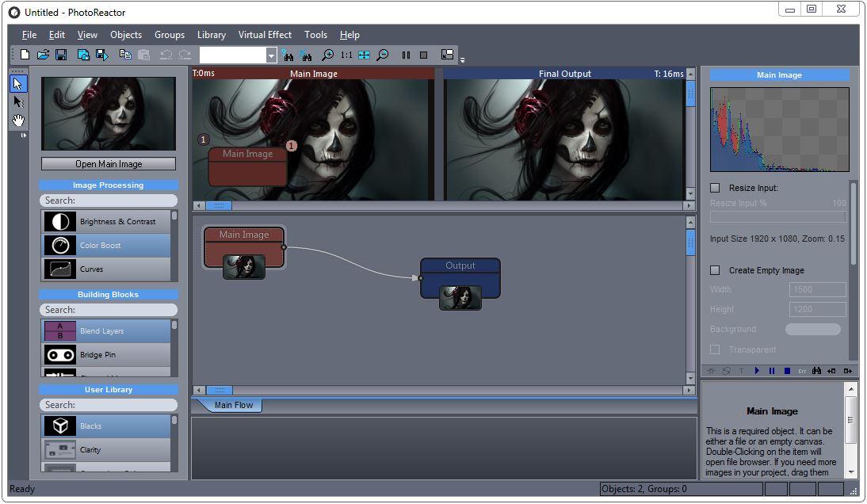Click the blue play triangle below properties

[757, 371]
